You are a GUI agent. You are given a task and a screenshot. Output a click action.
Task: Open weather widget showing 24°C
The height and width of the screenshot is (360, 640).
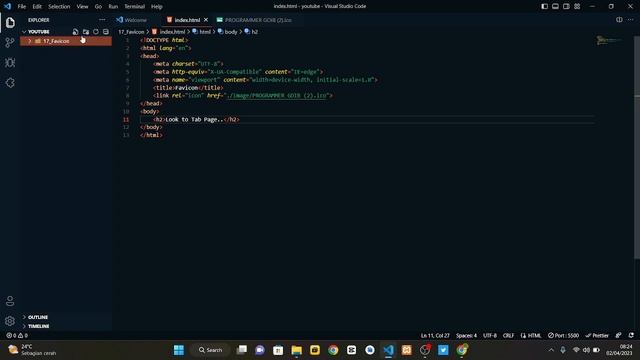32,350
